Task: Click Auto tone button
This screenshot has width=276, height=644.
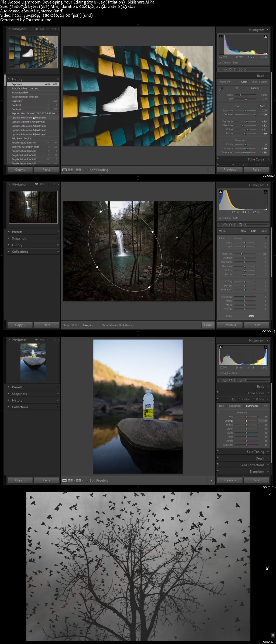Action: coord(262,106)
